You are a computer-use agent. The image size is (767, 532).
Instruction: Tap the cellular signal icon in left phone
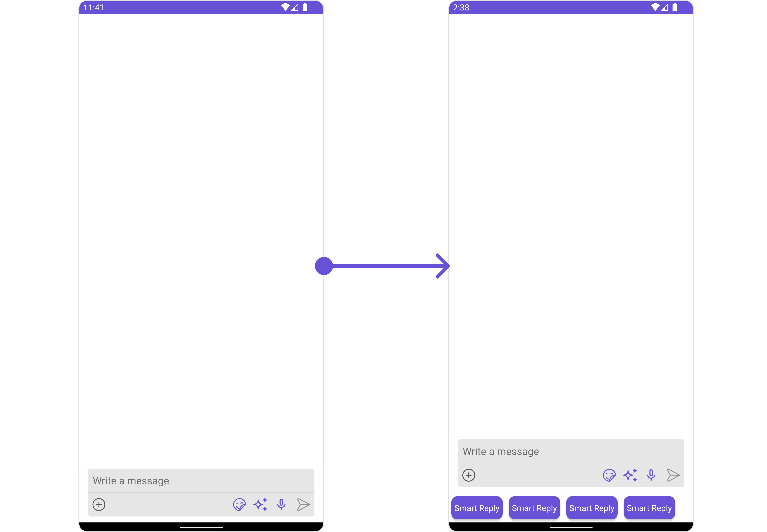coord(295,7)
